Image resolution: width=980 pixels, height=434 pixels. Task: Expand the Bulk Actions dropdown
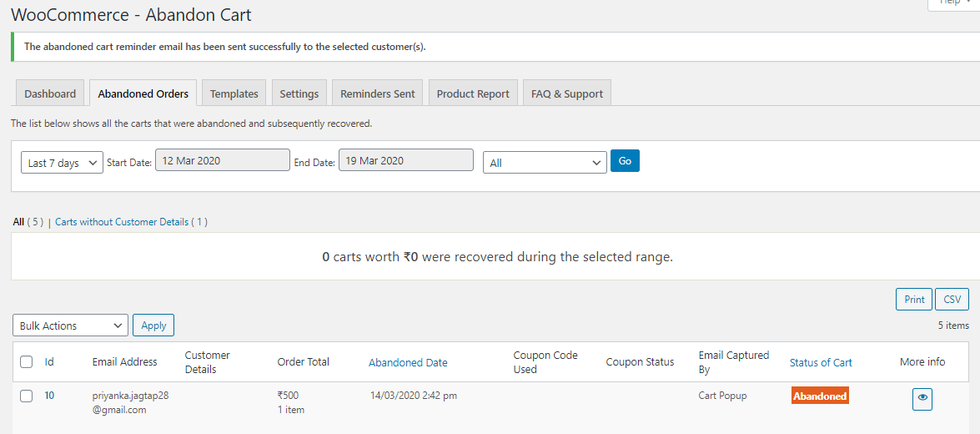(x=70, y=325)
